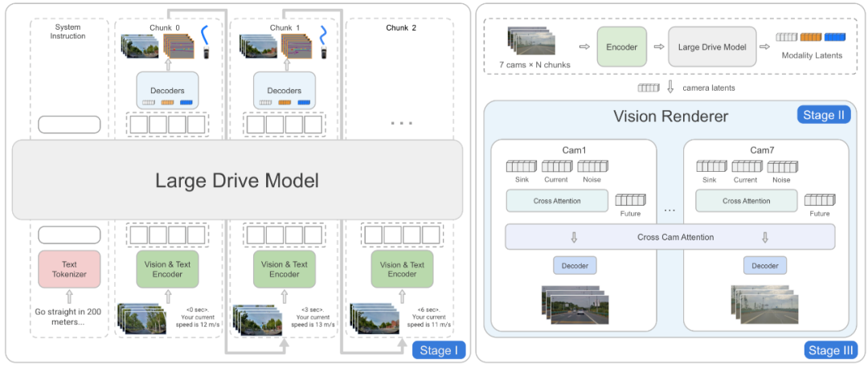
Task: Click the Chunk 0 Vision & Text Encoder
Action: (x=167, y=269)
